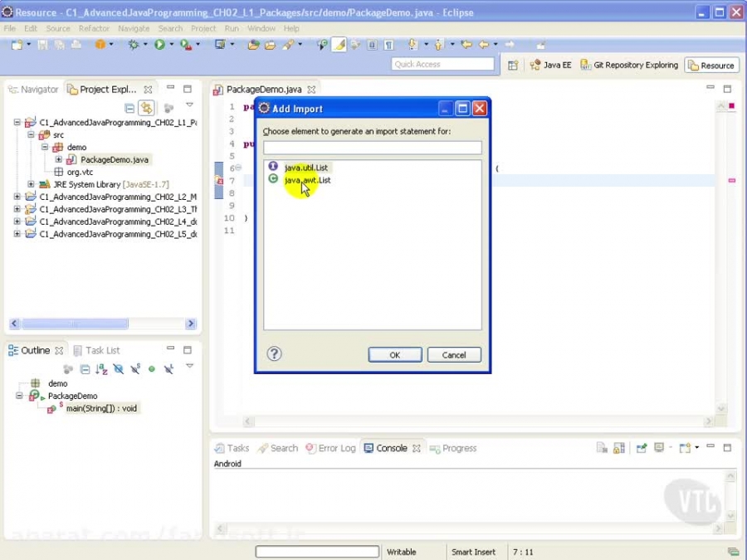The height and width of the screenshot is (560, 747).
Task: Expand the CH02_L2 project node
Action: [15, 197]
